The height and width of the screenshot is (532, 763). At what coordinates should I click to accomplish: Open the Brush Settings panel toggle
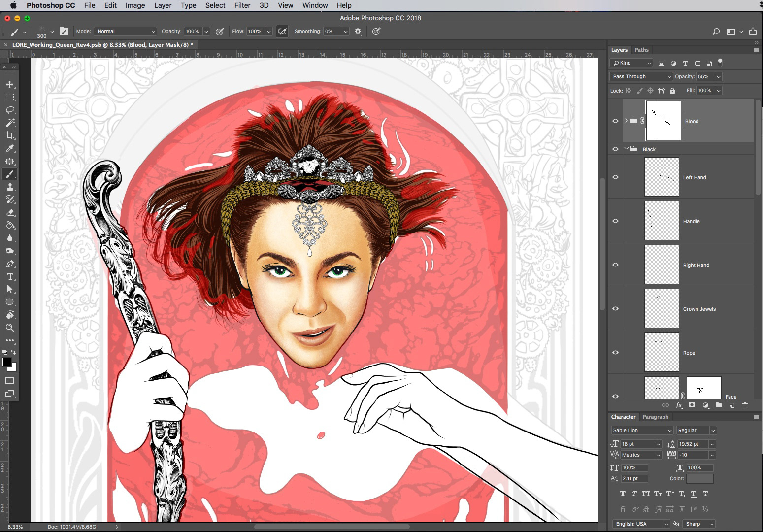pos(64,31)
